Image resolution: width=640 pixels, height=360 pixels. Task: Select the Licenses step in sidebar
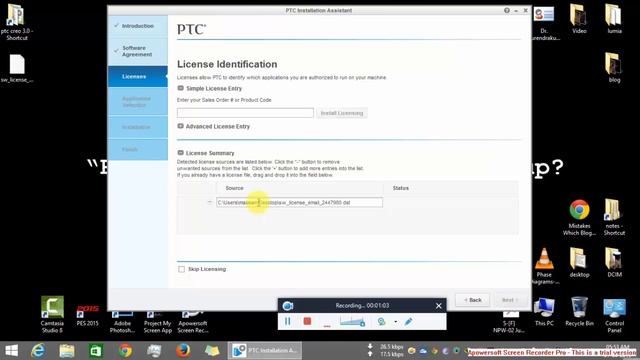pyautogui.click(x=138, y=77)
